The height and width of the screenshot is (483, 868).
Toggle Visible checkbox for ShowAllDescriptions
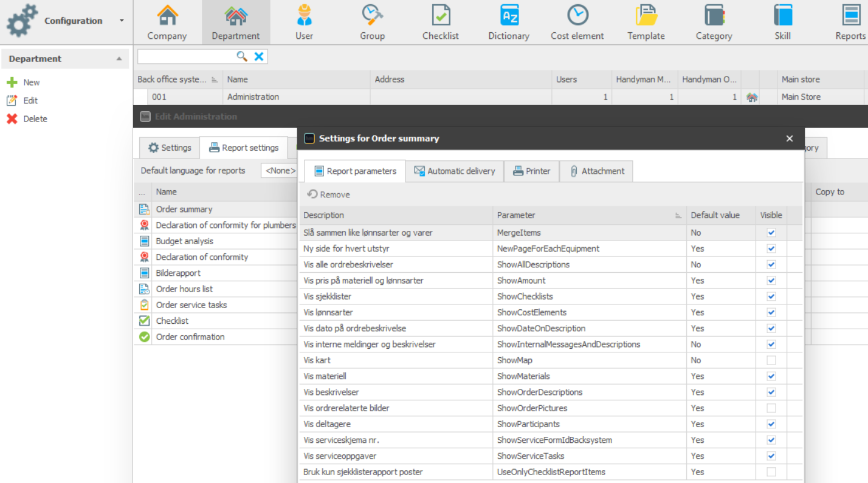[771, 264]
